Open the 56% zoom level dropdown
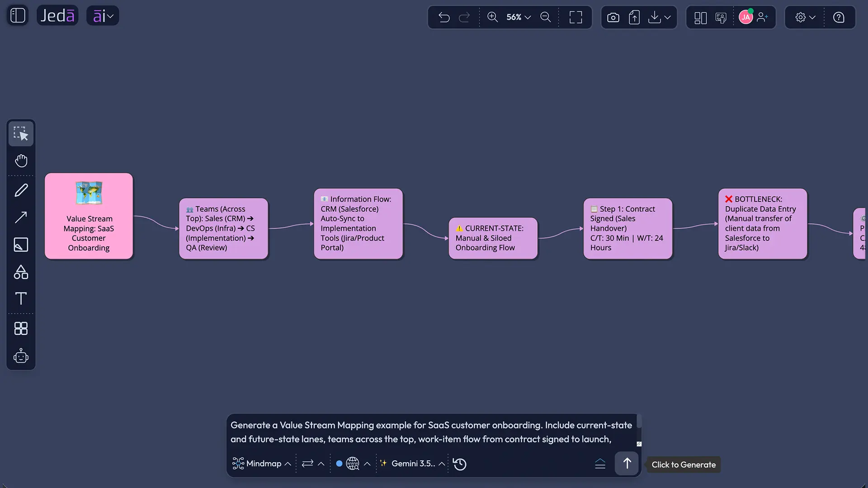Viewport: 868px width, 488px height. pos(519,17)
